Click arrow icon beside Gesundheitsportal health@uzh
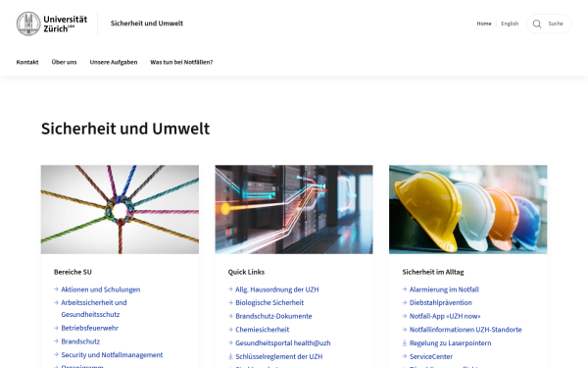This screenshot has width=588, height=368. coord(230,342)
